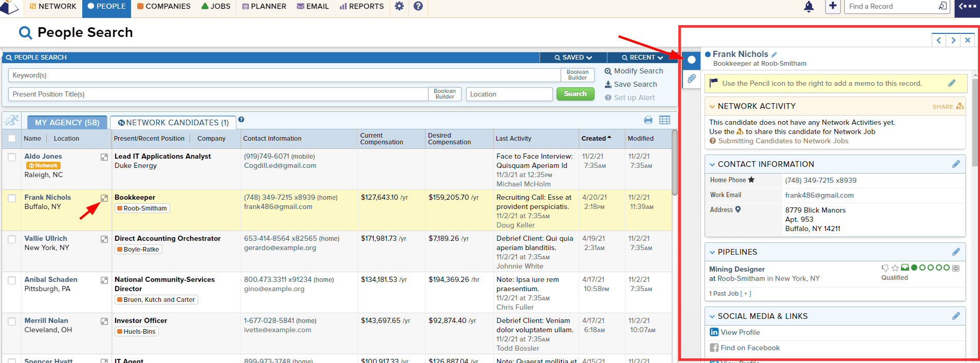Open Frank Nichols preview panel icon
980x363 pixels.
(104, 198)
